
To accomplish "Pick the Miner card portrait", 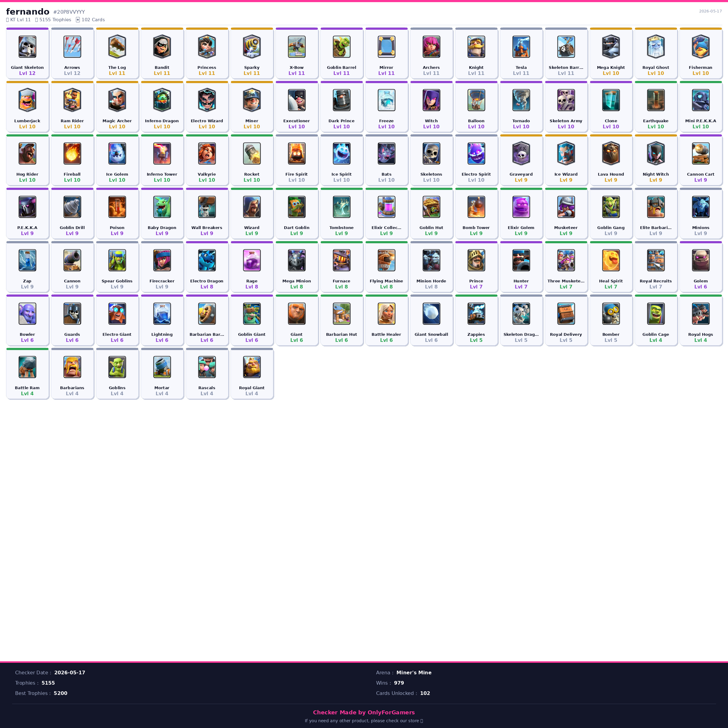I will click(252, 100).
